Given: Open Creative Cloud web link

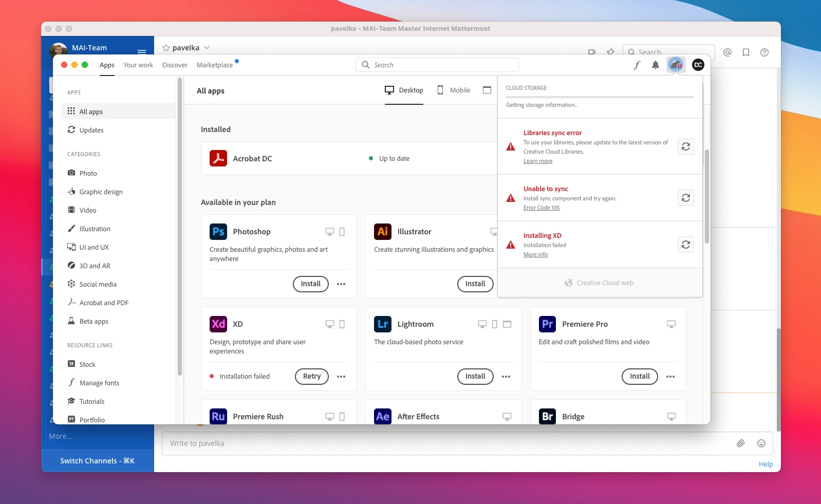Looking at the screenshot, I should coord(599,283).
